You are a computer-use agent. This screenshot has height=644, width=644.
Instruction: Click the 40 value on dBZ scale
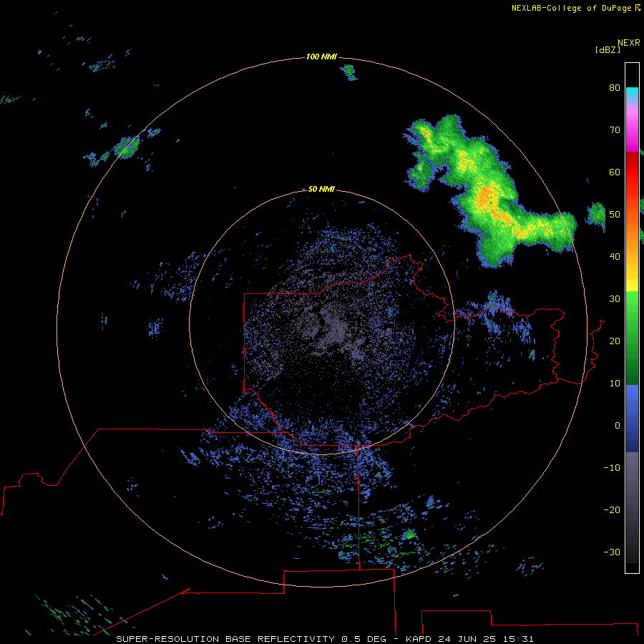[615, 256]
